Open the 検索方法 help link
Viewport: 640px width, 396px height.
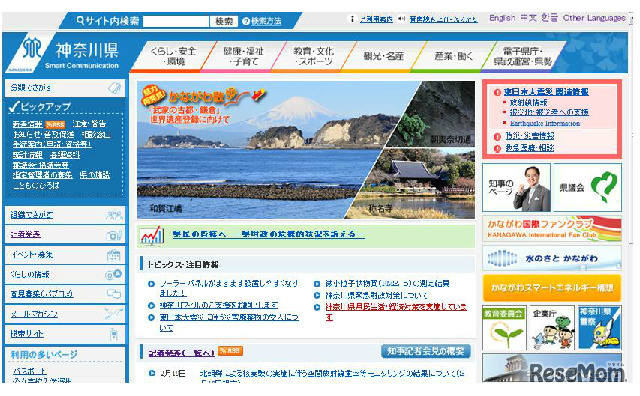point(266,21)
